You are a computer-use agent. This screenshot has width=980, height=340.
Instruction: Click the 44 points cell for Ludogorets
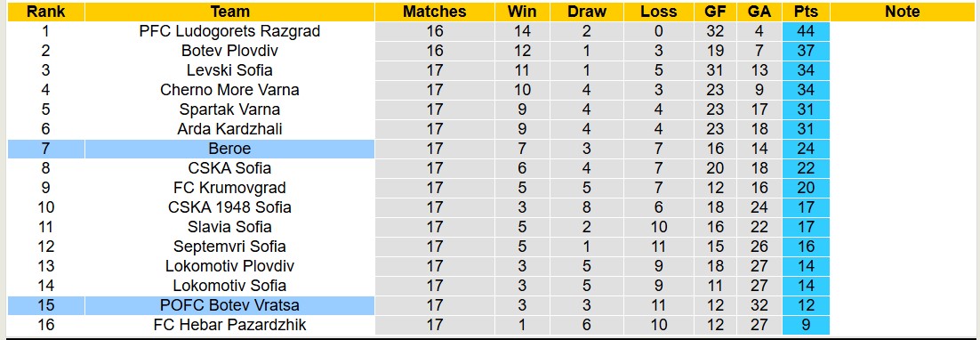(x=806, y=31)
